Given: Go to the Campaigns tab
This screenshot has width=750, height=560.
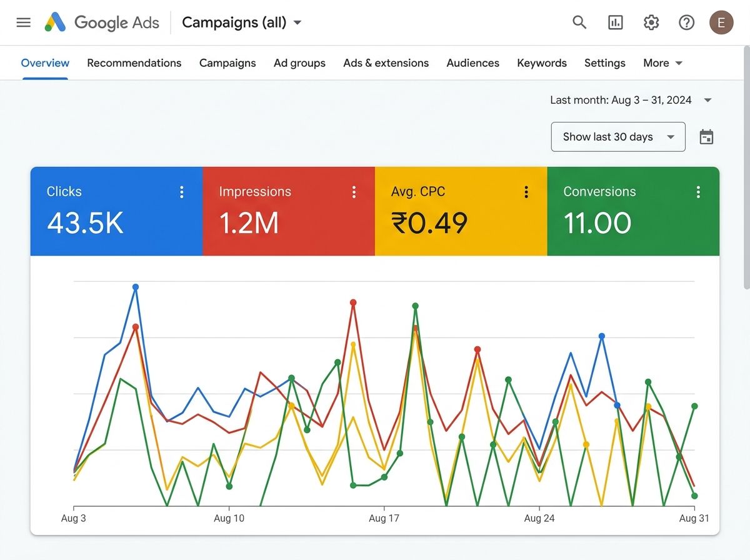Looking at the screenshot, I should pos(227,63).
